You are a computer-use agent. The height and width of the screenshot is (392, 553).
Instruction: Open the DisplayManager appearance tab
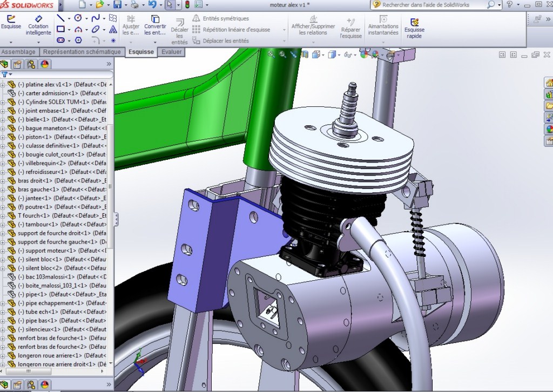[x=44, y=64]
